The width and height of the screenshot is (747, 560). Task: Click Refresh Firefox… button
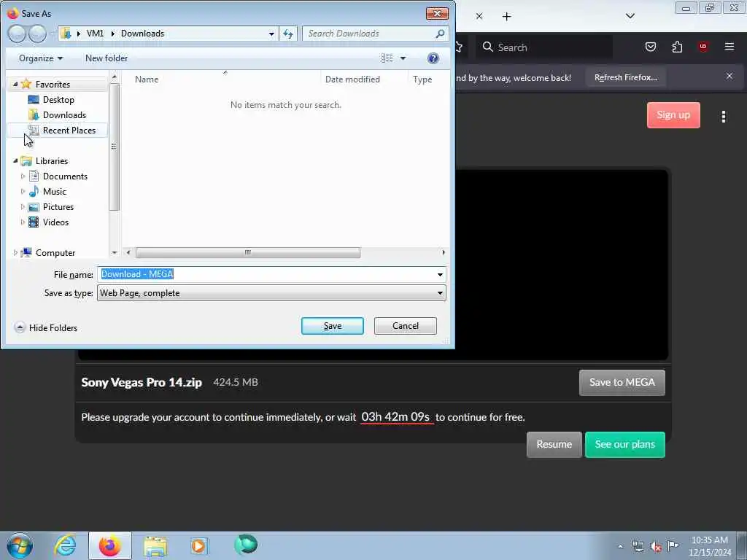coord(625,77)
